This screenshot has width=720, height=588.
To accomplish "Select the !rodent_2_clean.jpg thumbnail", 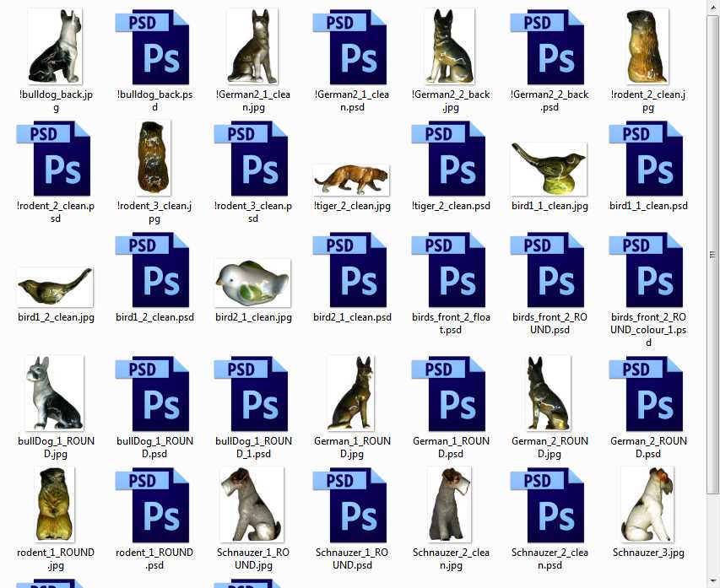I will tap(648, 46).
